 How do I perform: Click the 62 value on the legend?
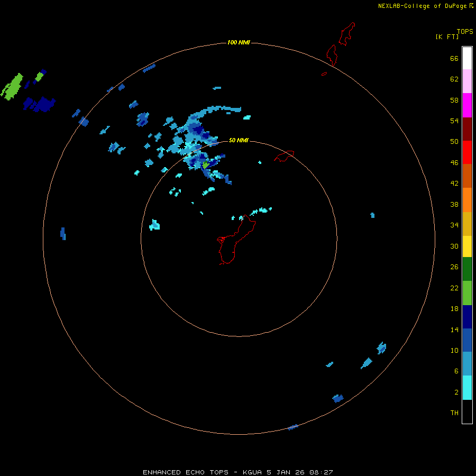[454, 79]
